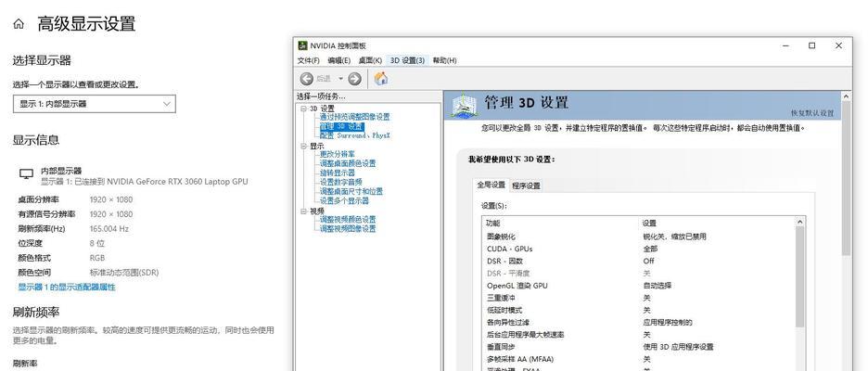The width and height of the screenshot is (868, 371).
Task: Open the 文件(F) menu
Action: [308, 60]
